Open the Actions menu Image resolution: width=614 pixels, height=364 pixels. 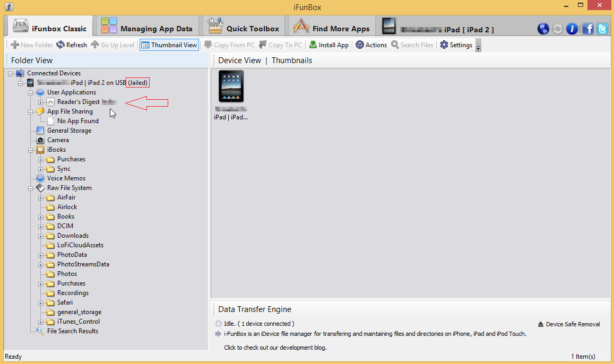(371, 45)
